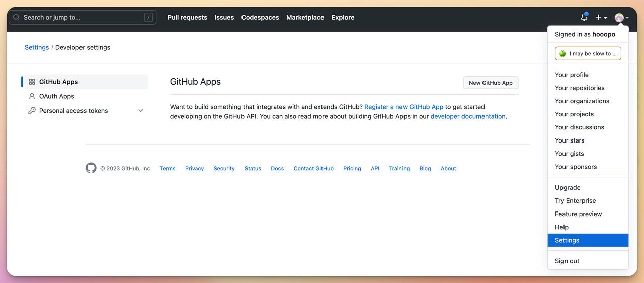The height and width of the screenshot is (283, 644).
Task: Click Status in the footer
Action: coord(253,169)
